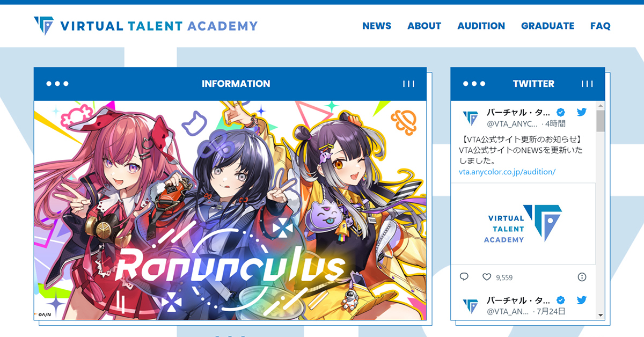644x337 pixels.
Task: Select GRADUATE in the top navigation
Action: click(x=547, y=26)
